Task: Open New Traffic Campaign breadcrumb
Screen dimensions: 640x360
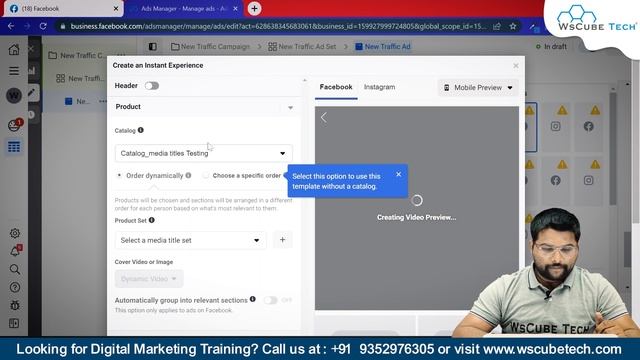Action: click(211, 47)
